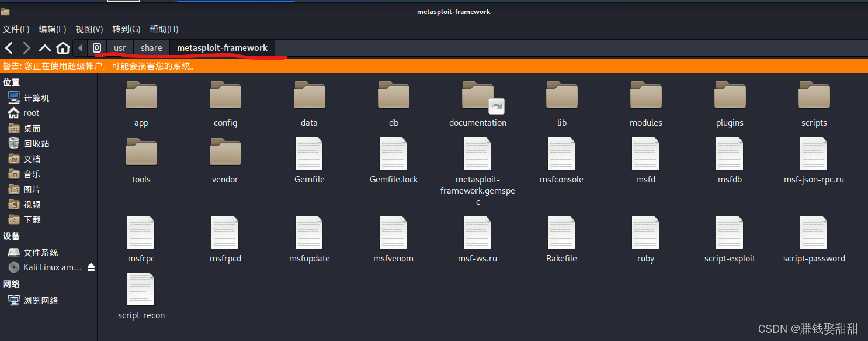Viewport: 868px width, 341px height.
Task: Select the ruby file icon
Action: (x=645, y=232)
